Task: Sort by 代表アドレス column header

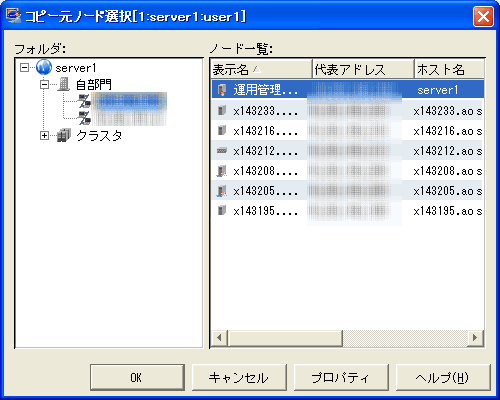Action: 363,69
